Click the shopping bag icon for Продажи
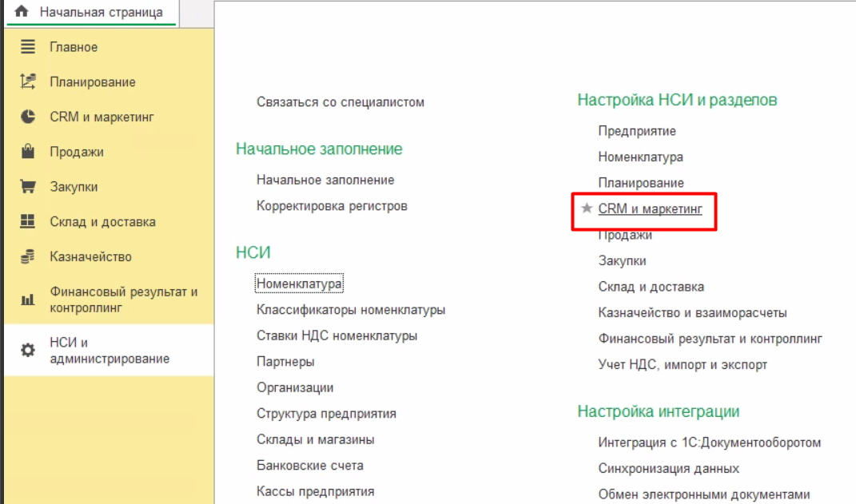This screenshot has width=856, height=504. (28, 152)
